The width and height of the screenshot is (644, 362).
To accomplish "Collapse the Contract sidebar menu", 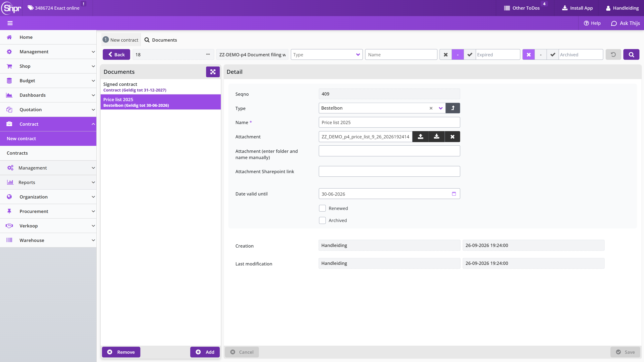I will (48, 124).
